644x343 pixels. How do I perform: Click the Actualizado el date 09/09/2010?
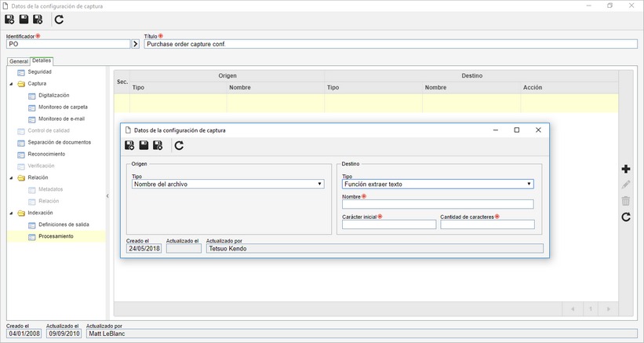(64, 334)
